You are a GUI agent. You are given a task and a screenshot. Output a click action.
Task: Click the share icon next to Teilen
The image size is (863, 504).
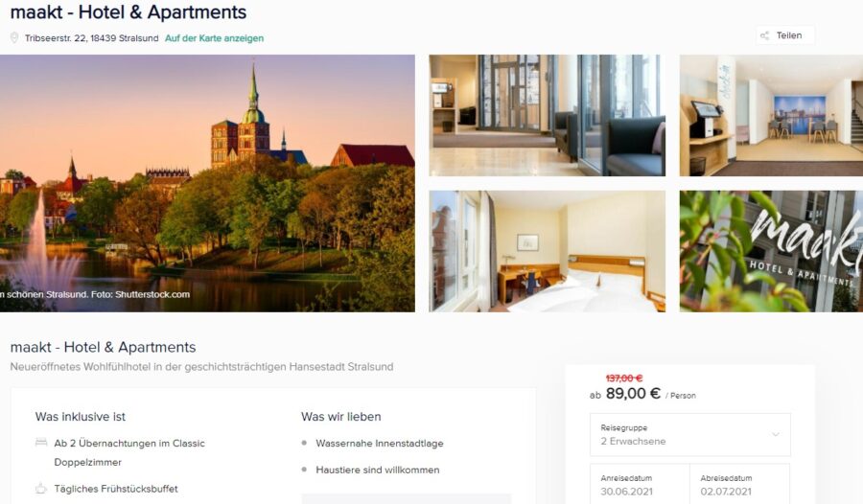[764, 35]
